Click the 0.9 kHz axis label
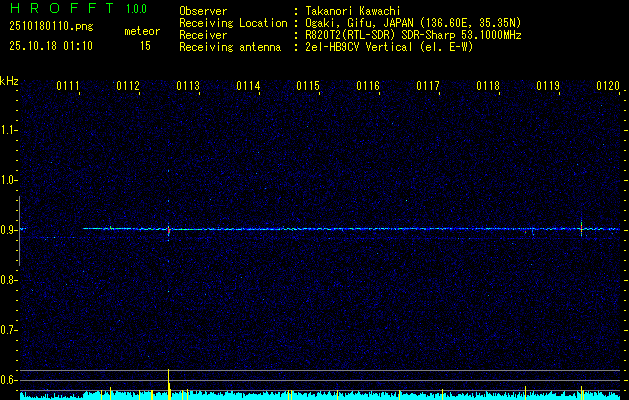 click(x=7, y=230)
